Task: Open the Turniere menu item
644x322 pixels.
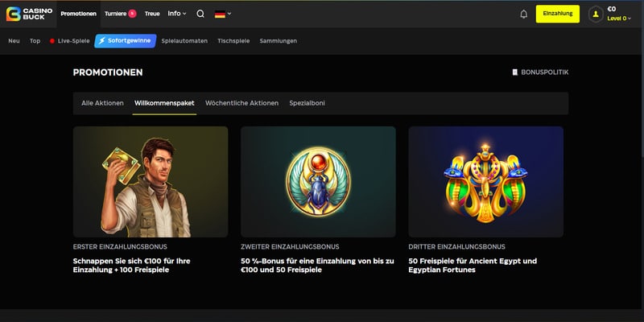Action: [115, 14]
